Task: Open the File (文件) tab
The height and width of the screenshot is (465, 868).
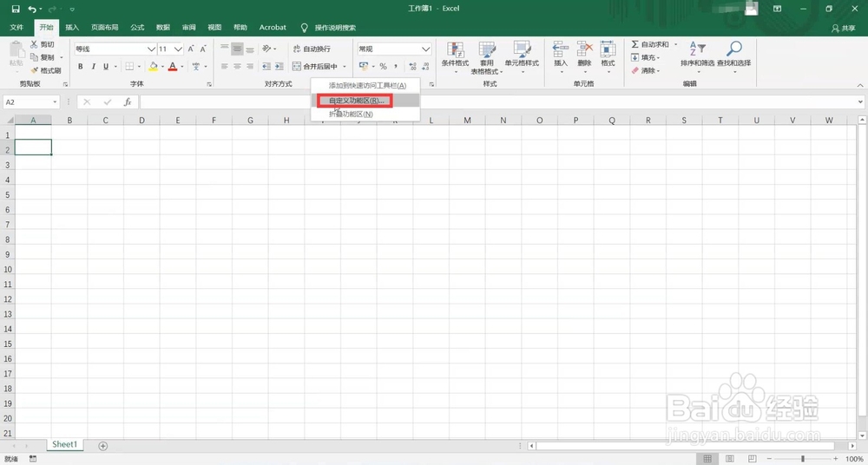Action: click(x=16, y=27)
